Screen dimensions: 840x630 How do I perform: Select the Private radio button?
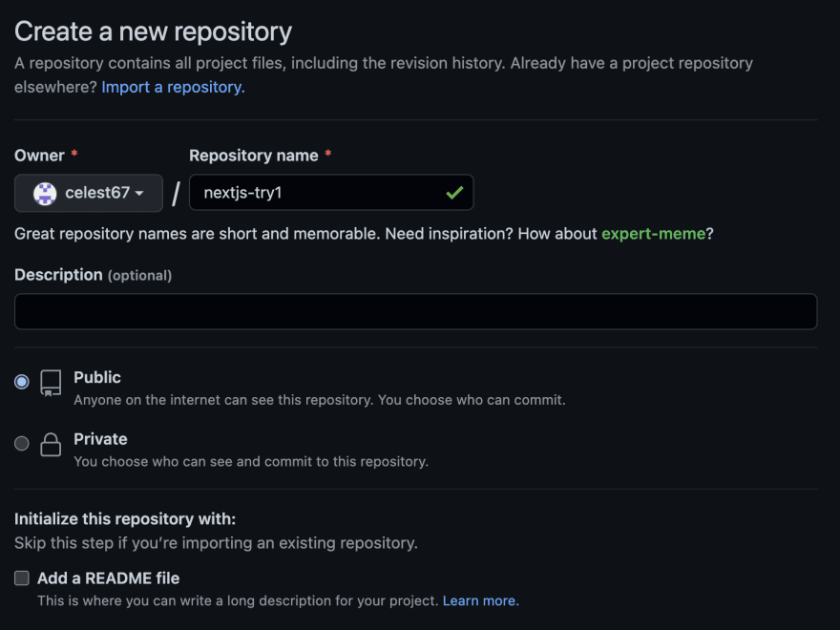click(22, 443)
